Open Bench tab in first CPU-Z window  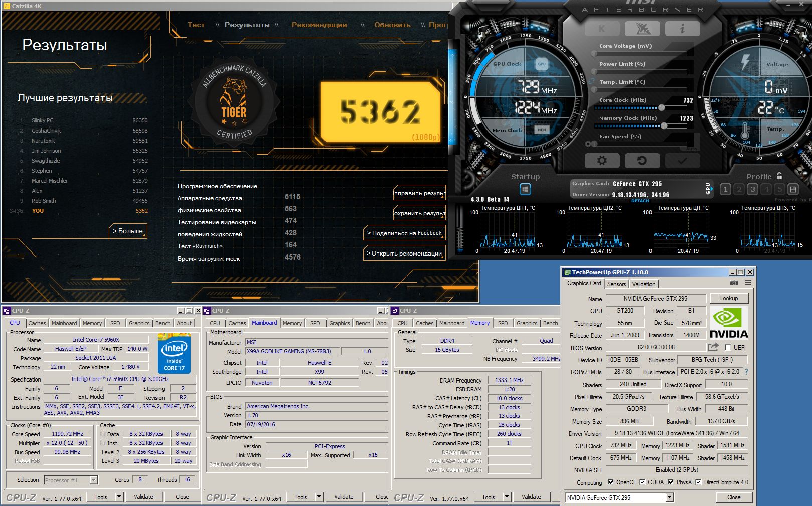point(163,323)
